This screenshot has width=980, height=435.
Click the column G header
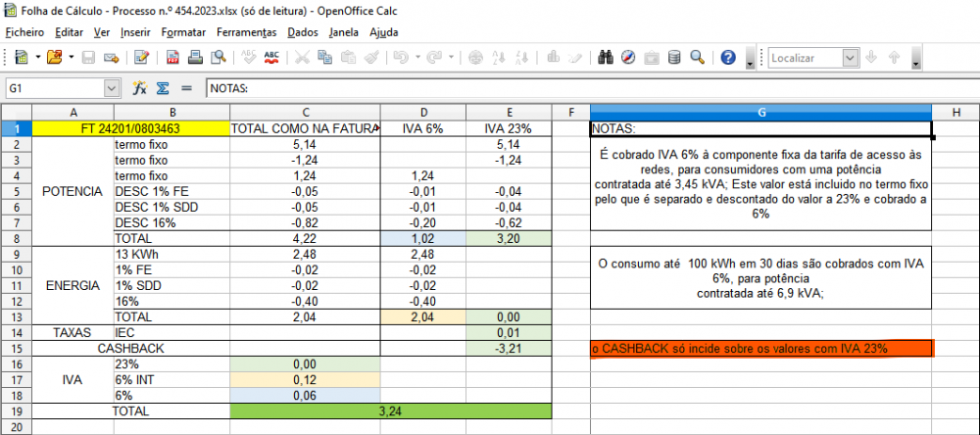coord(761,112)
